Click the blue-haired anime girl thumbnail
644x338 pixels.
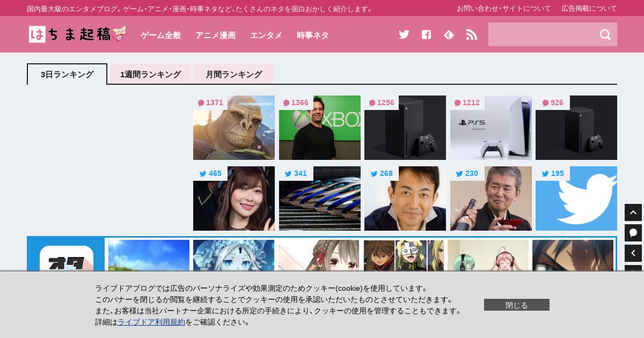[x=233, y=255]
